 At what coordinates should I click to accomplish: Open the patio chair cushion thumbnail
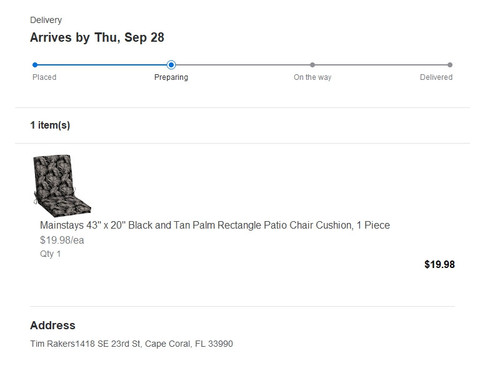click(62, 185)
